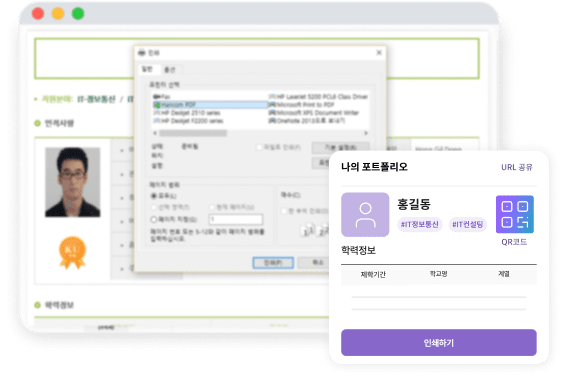Click the URL 공유 link
This screenshot has width=563, height=378.
(x=517, y=167)
